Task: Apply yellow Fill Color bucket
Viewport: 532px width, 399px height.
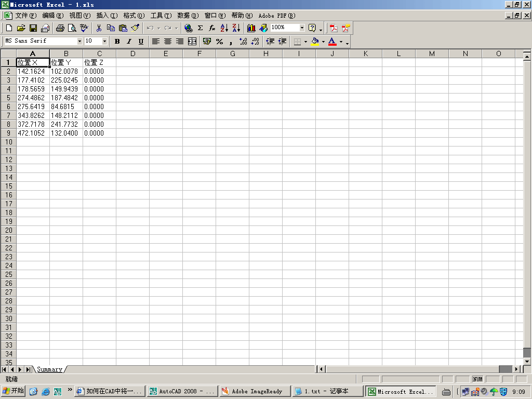Action: coord(315,42)
